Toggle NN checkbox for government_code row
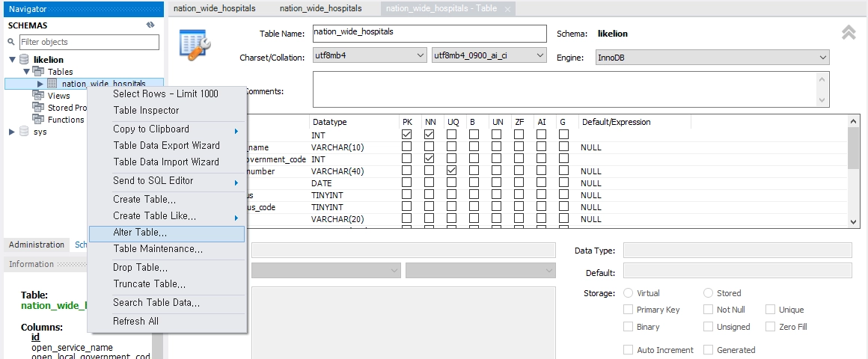Viewport: 868px width, 359px height. (x=430, y=159)
